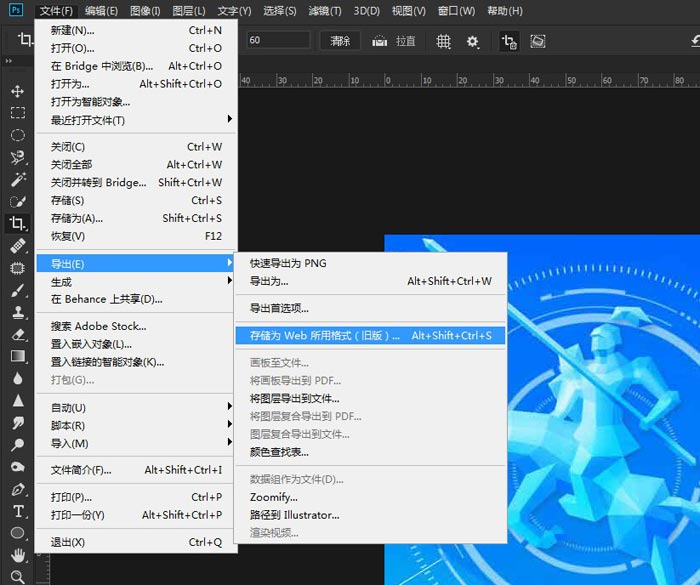
Task: Select the Zoom tool
Action: [18, 577]
